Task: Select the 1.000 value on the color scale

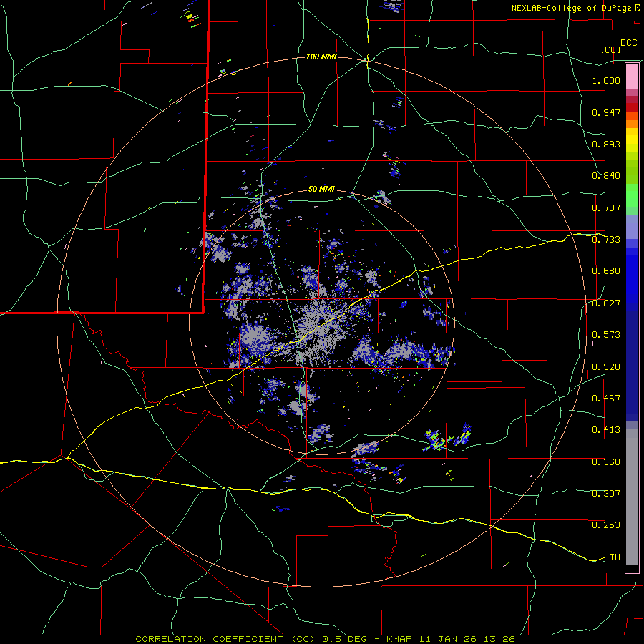Action: 606,80
